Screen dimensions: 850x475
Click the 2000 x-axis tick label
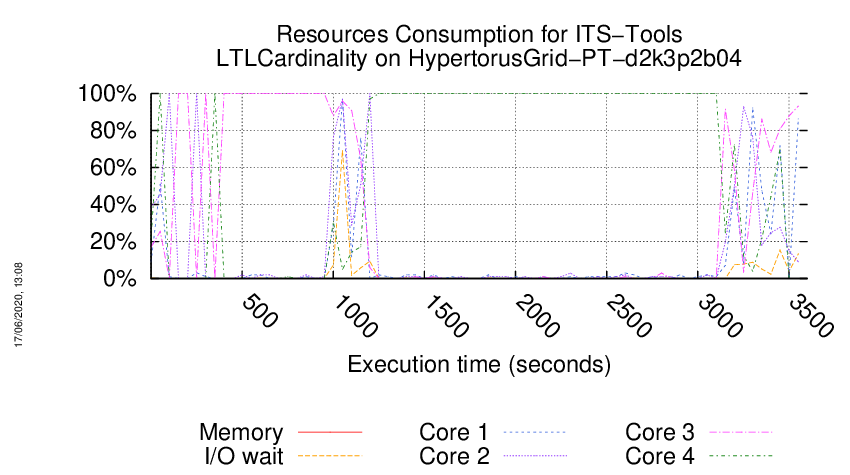[x=537, y=316]
